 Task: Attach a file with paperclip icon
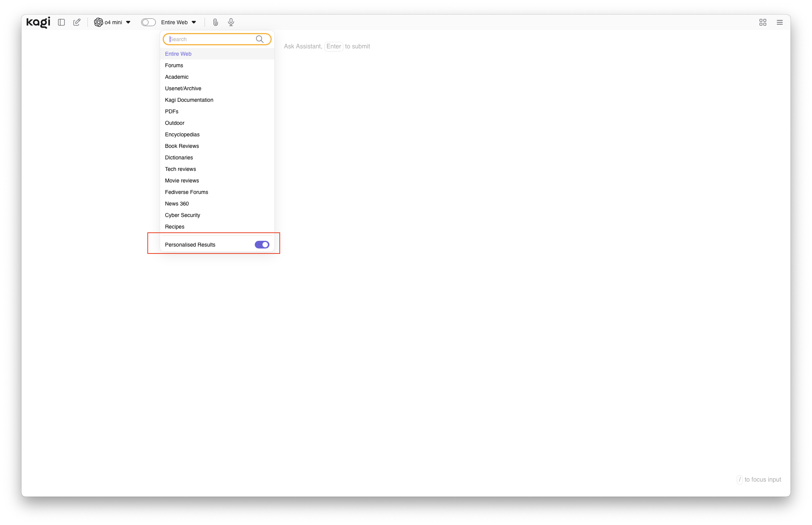coord(215,22)
